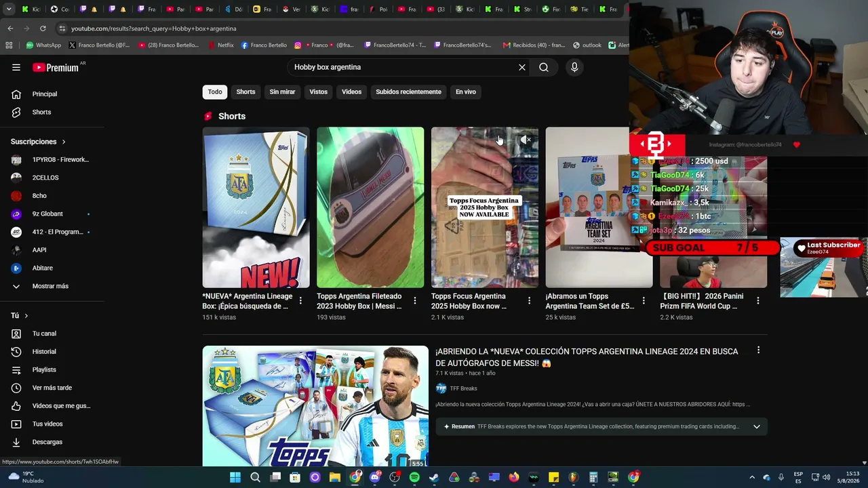Start voice search with the microphone
Image resolution: width=868 pixels, height=488 pixels.
click(x=574, y=67)
